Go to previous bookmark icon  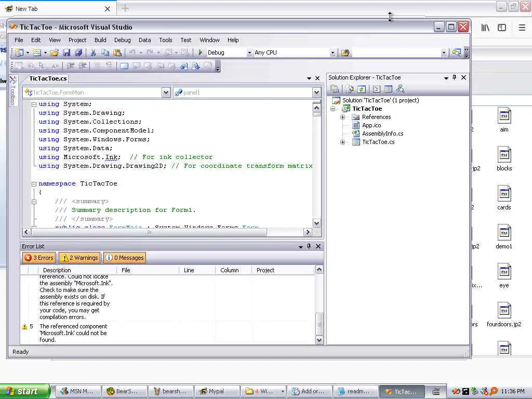coord(137,66)
